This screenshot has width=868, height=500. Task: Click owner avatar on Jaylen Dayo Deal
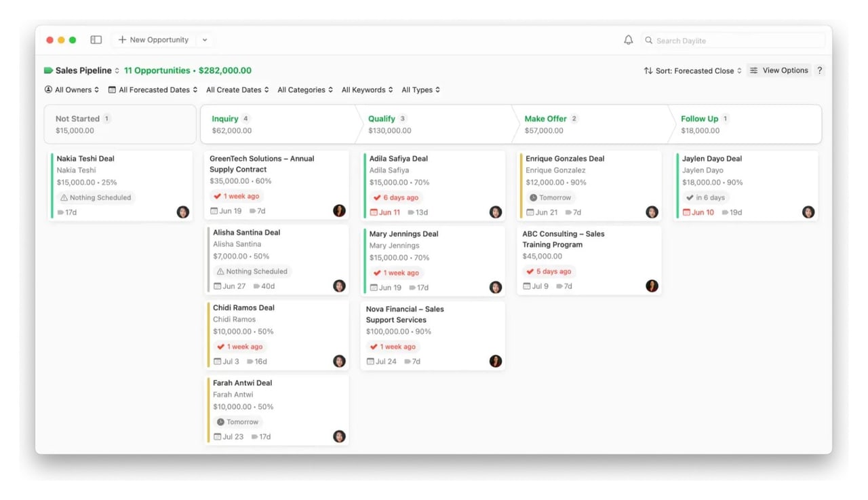[808, 212]
